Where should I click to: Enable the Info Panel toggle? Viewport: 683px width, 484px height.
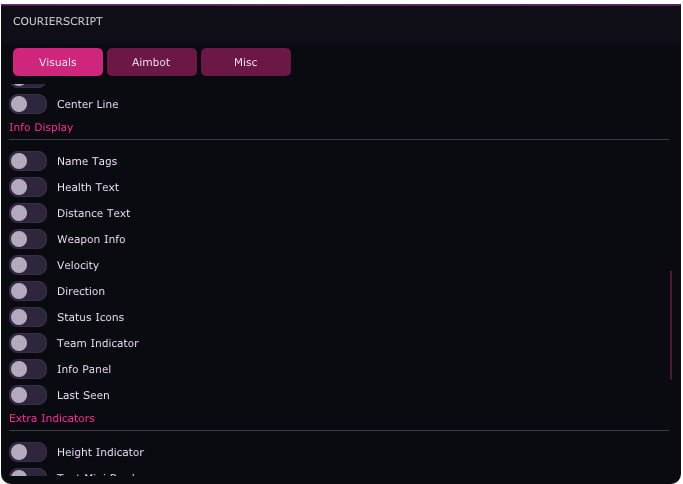click(x=28, y=369)
